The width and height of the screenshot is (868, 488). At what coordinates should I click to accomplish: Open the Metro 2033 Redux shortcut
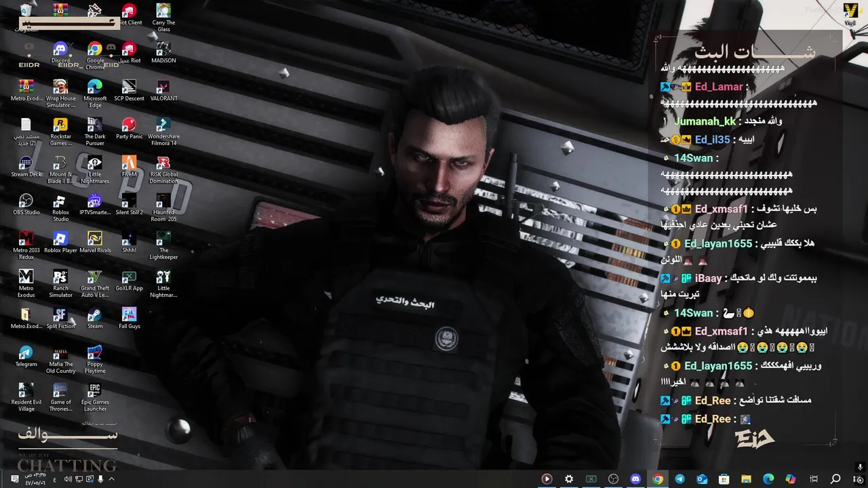[x=26, y=245]
